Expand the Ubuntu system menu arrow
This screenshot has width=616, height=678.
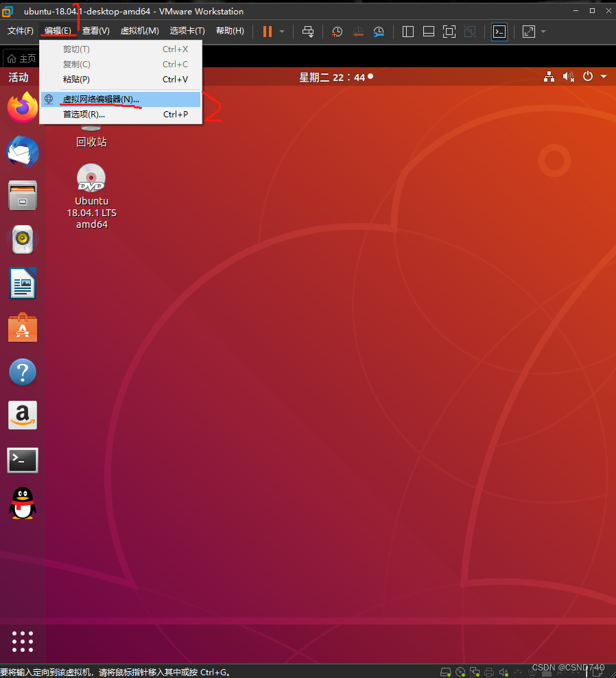604,77
